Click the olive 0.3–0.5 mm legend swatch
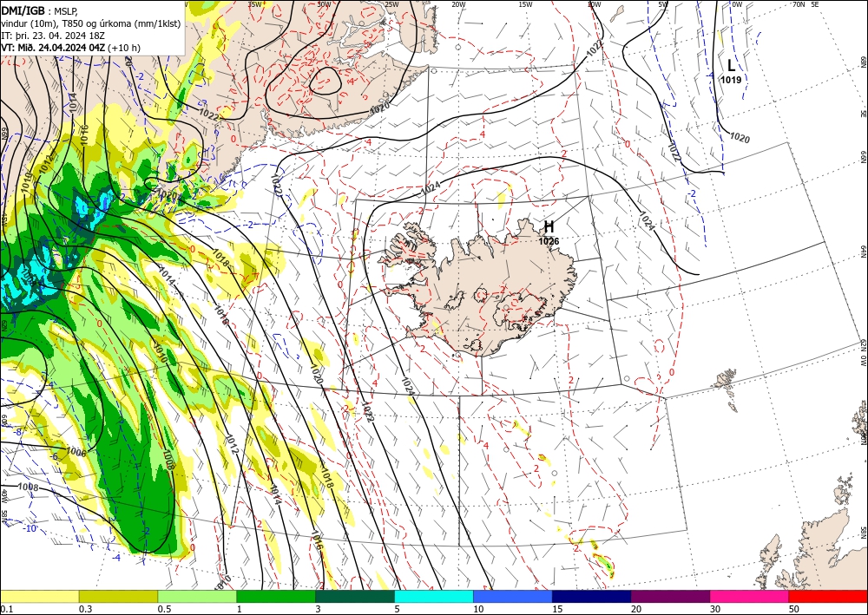The width and height of the screenshot is (868, 615). click(118, 596)
